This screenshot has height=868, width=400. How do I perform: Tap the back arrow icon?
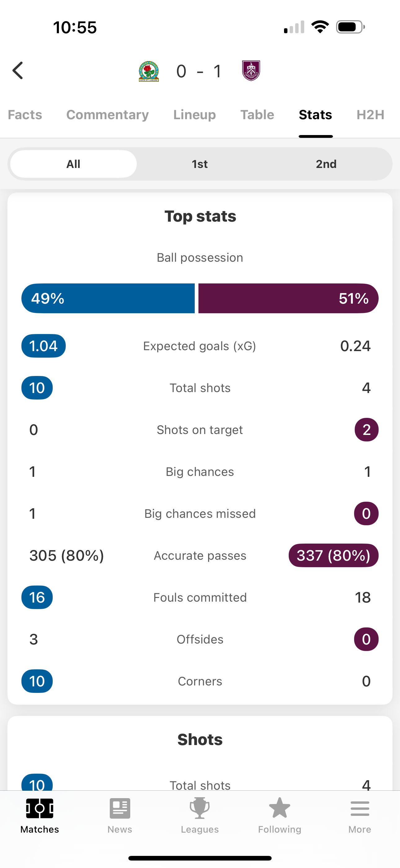pos(18,70)
